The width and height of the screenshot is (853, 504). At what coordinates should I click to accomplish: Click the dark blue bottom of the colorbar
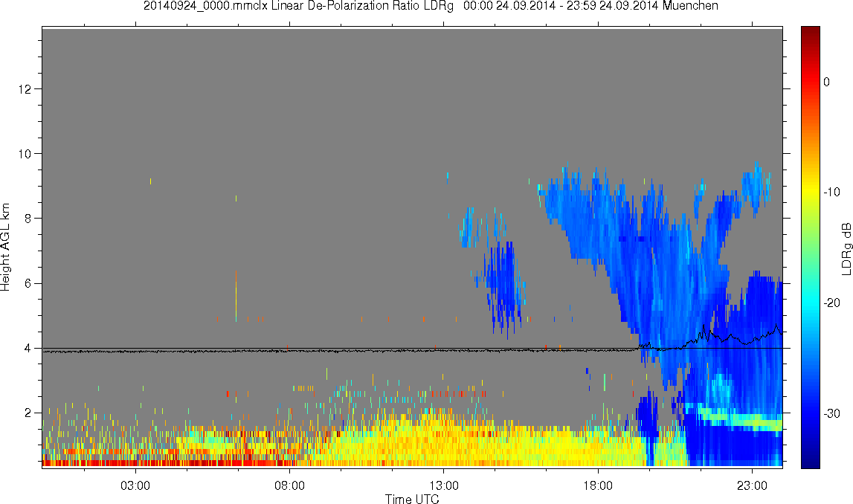coord(810,461)
